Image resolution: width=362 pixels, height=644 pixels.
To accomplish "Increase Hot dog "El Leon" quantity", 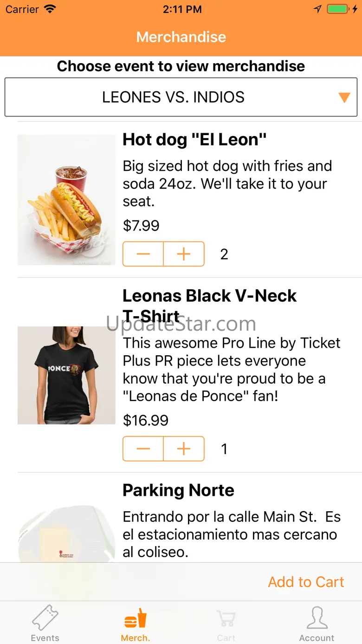I will click(x=184, y=254).
